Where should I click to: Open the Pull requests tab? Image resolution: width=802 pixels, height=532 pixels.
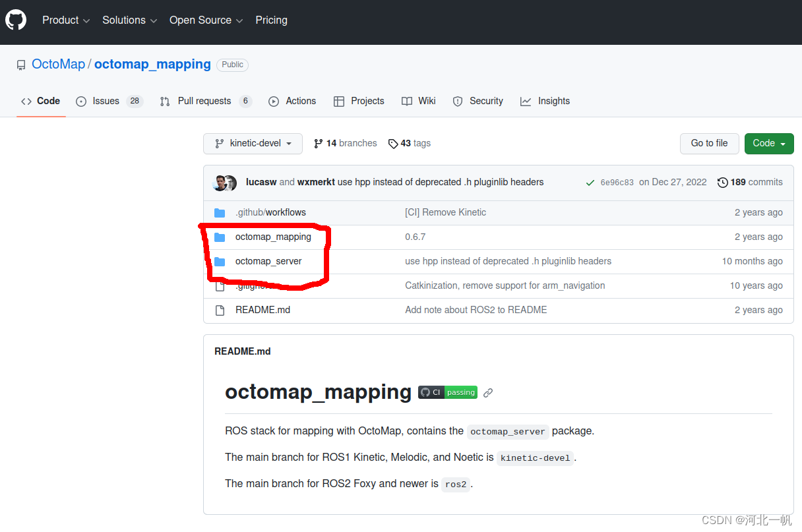(x=205, y=102)
